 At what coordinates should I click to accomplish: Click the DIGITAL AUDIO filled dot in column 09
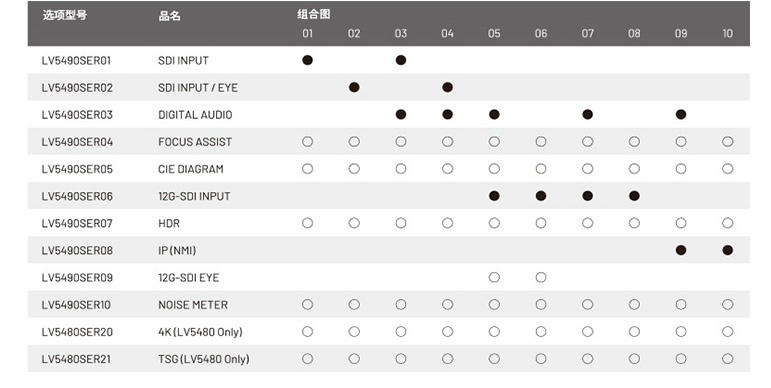pos(681,115)
